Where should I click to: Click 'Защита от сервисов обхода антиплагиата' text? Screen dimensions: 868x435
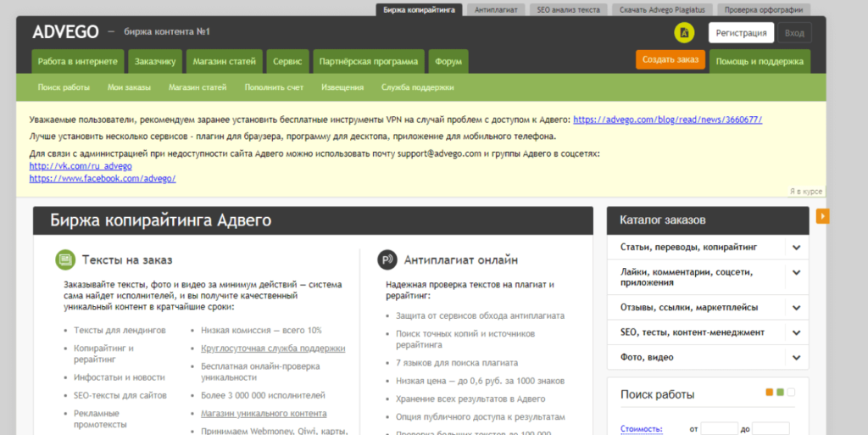tap(480, 316)
